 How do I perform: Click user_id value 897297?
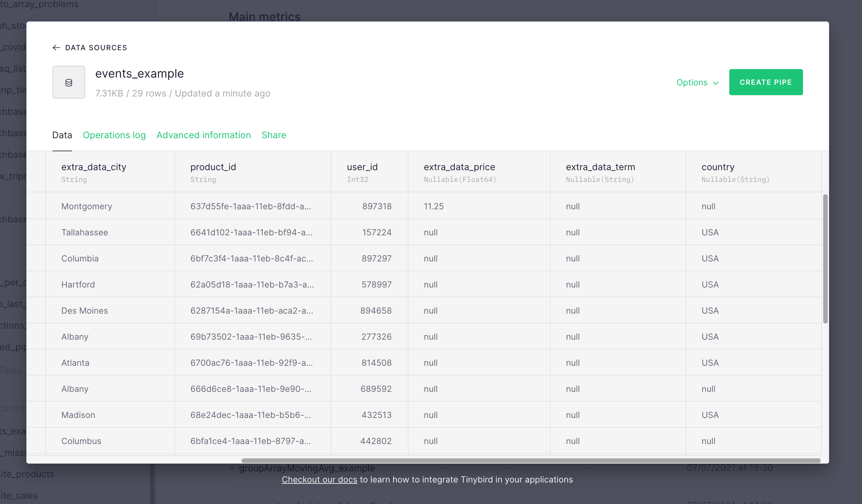377,258
